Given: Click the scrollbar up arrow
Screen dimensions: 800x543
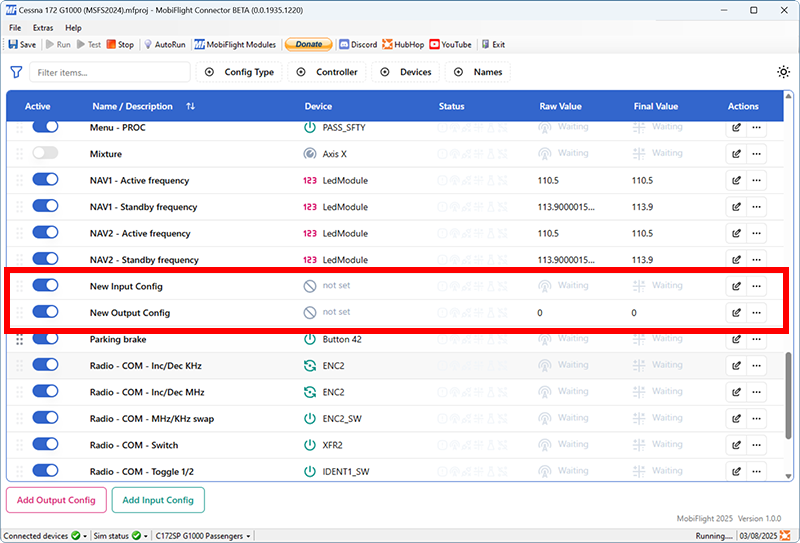Looking at the screenshot, I should [x=789, y=96].
